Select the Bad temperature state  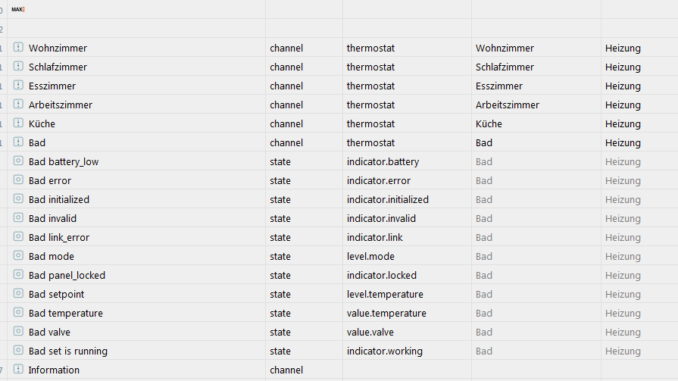click(66, 313)
